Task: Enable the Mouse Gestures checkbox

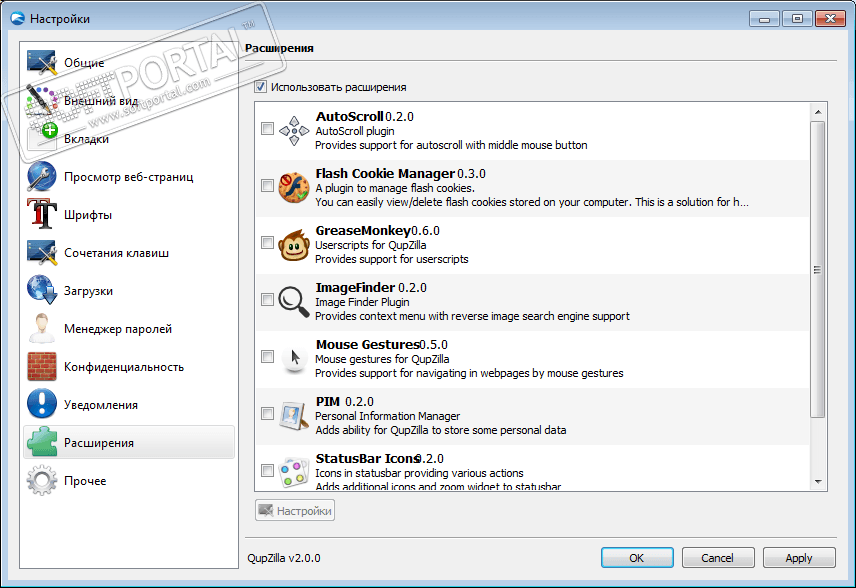Action: 267,357
